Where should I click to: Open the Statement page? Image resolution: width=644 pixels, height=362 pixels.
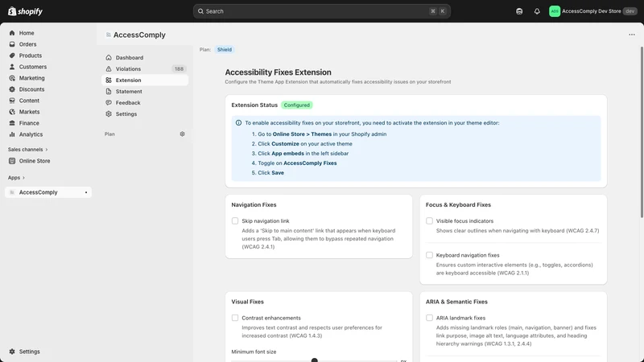click(x=145, y=92)
